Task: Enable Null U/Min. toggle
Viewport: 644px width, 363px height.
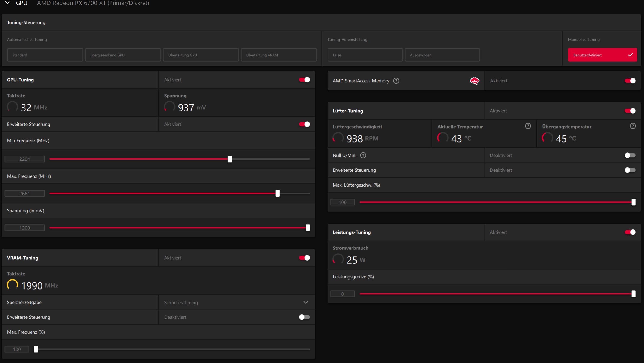Action: [630, 155]
